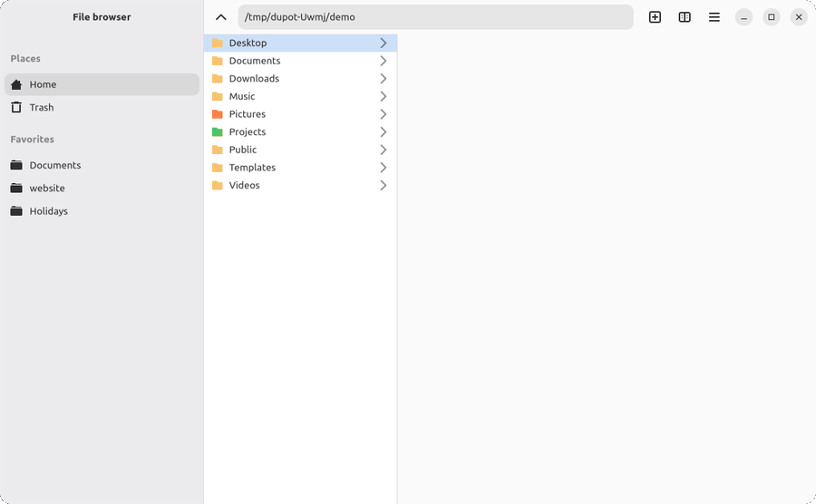Image resolution: width=816 pixels, height=504 pixels.
Task: Click the Home icon in Places
Action: coord(16,84)
